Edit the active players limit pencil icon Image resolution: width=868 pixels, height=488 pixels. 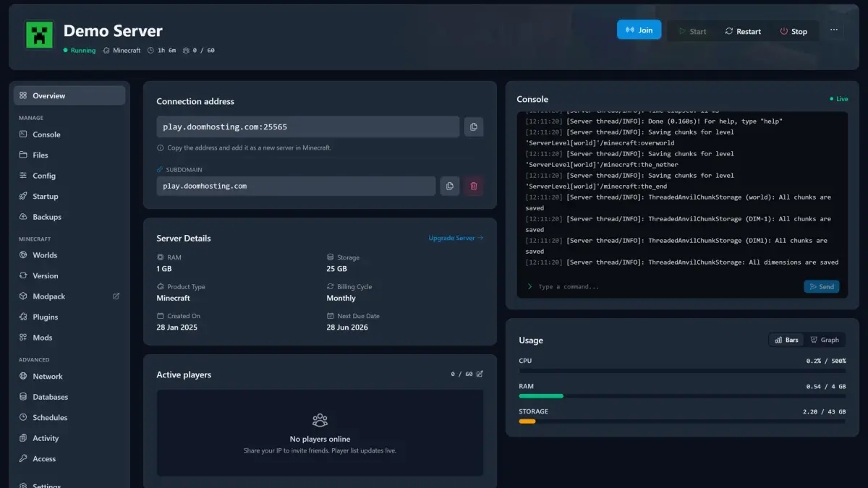pos(480,374)
